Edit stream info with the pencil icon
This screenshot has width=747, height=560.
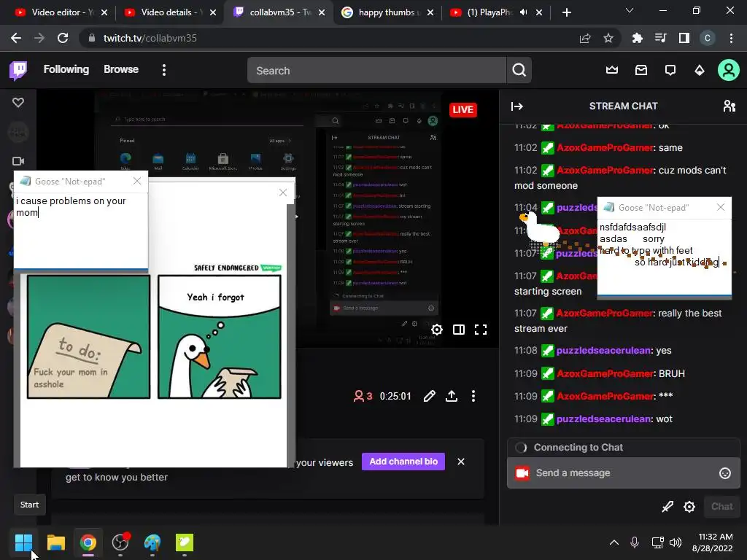point(429,396)
